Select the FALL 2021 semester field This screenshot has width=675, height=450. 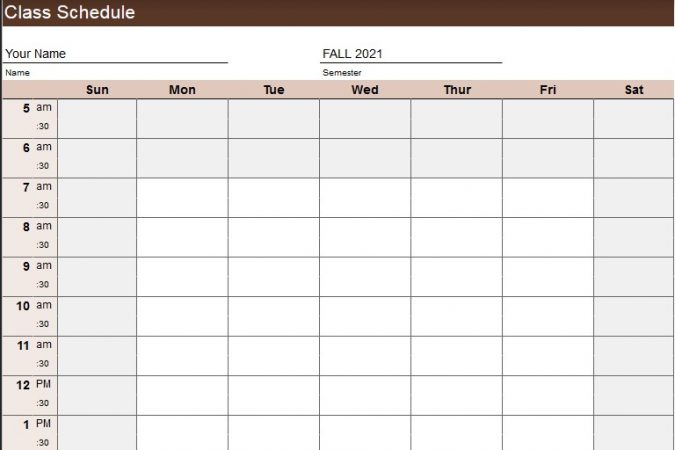pyautogui.click(x=410, y=54)
